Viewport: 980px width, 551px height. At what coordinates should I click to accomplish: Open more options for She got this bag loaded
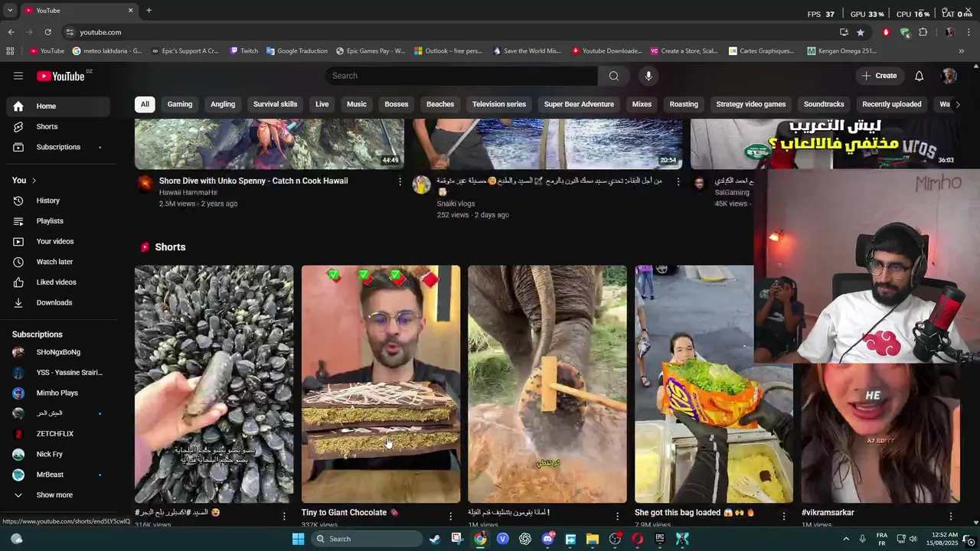(783, 516)
